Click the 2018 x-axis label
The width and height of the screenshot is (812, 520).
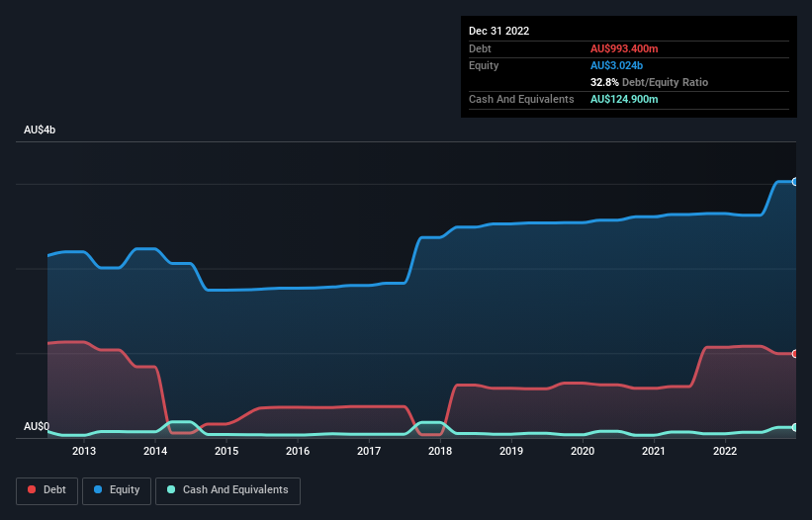pyautogui.click(x=440, y=451)
